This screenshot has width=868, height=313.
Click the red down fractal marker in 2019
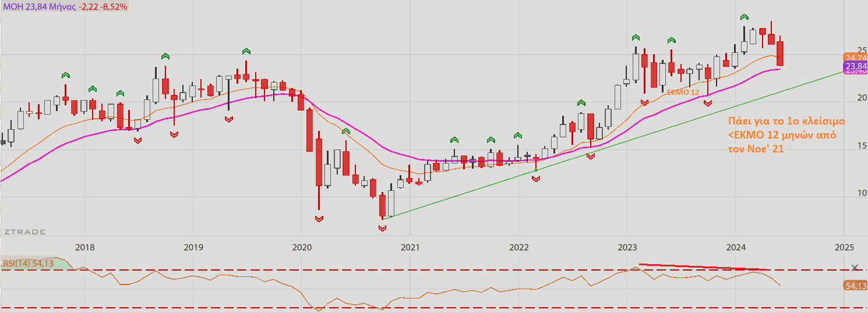click(x=228, y=118)
